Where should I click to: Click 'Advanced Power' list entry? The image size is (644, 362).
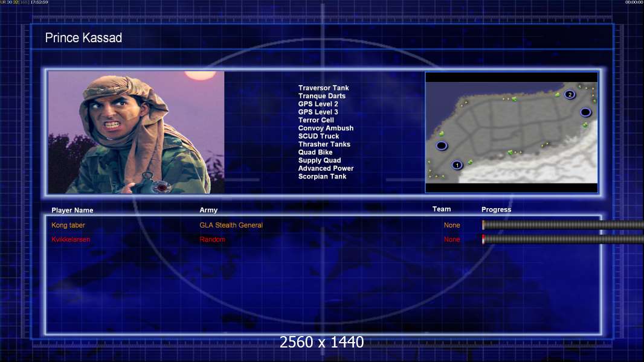[326, 168]
